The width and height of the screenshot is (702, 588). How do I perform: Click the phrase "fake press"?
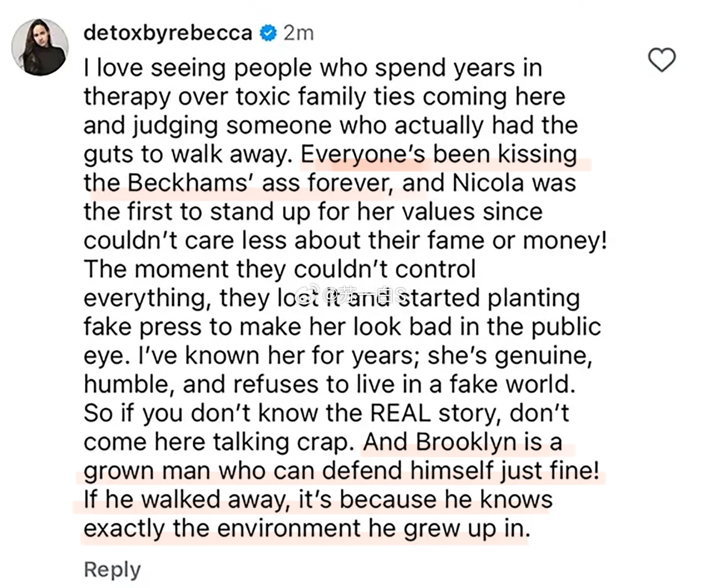143,327
